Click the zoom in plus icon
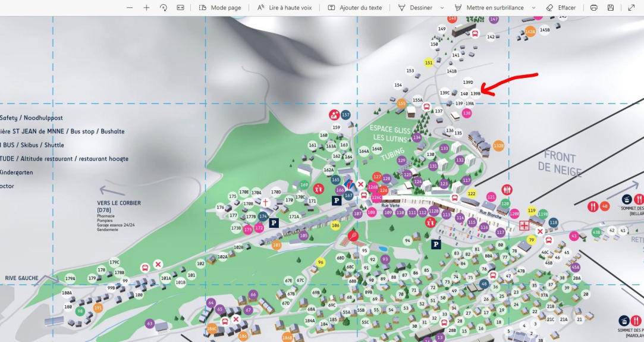The width and height of the screenshot is (644, 342). 147,8
